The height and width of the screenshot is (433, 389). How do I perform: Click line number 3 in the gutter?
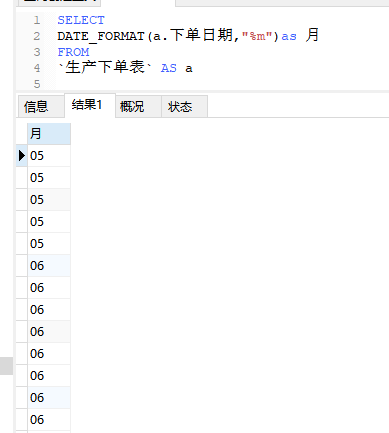coord(37,52)
